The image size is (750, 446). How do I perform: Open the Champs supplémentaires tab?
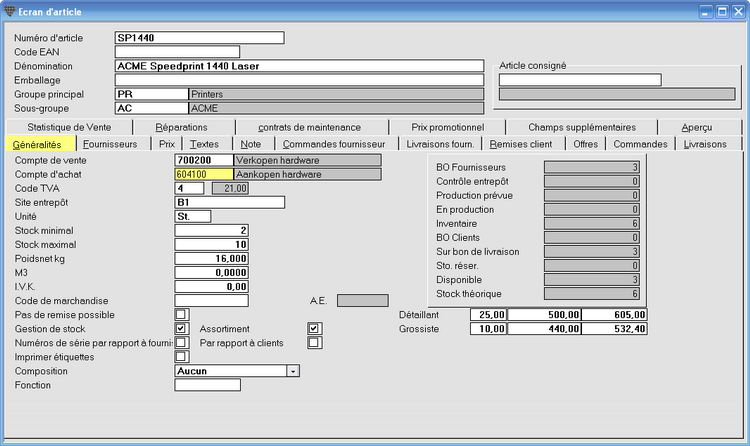582,127
